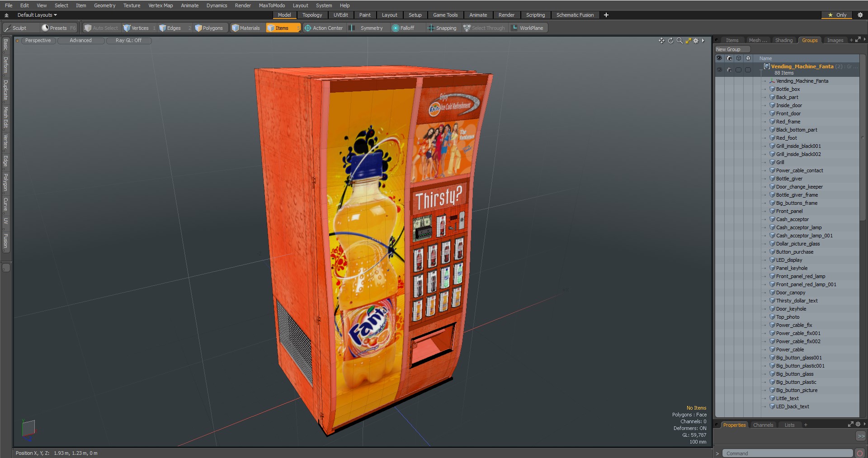
Task: Select the Cash_acceptor_lamp item
Action: point(799,227)
